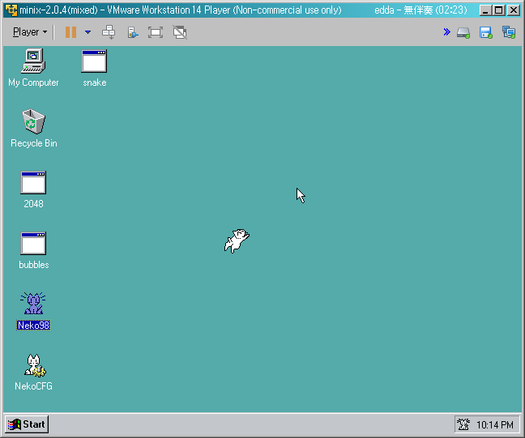The height and width of the screenshot is (438, 525).
Task: Click the hard disk device icon
Action: click(463, 33)
